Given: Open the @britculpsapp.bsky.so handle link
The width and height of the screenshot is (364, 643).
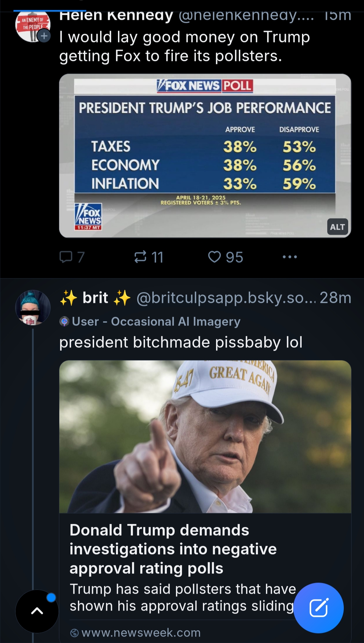Looking at the screenshot, I should point(226,298).
